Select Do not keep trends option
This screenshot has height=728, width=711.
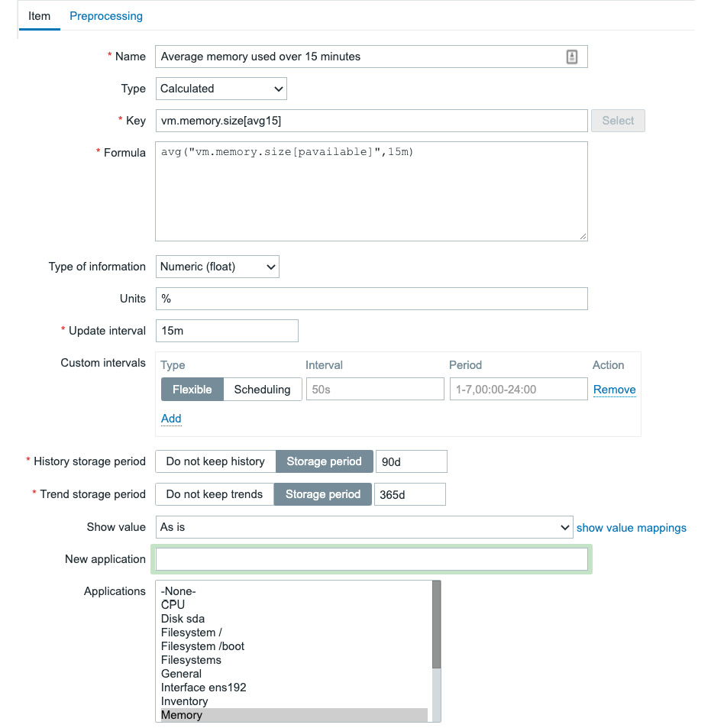click(x=215, y=494)
